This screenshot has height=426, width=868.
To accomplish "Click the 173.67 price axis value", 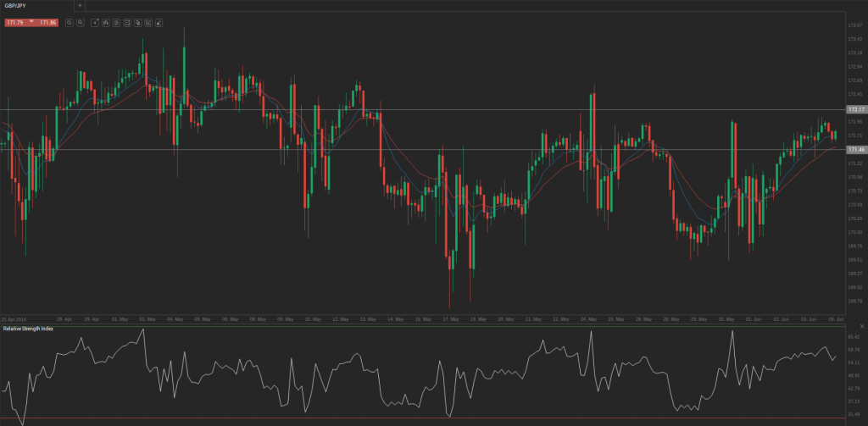I will [855, 25].
